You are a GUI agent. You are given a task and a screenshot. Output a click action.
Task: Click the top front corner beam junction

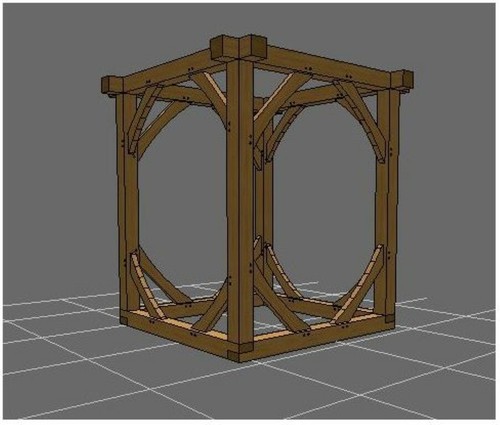click(239, 49)
